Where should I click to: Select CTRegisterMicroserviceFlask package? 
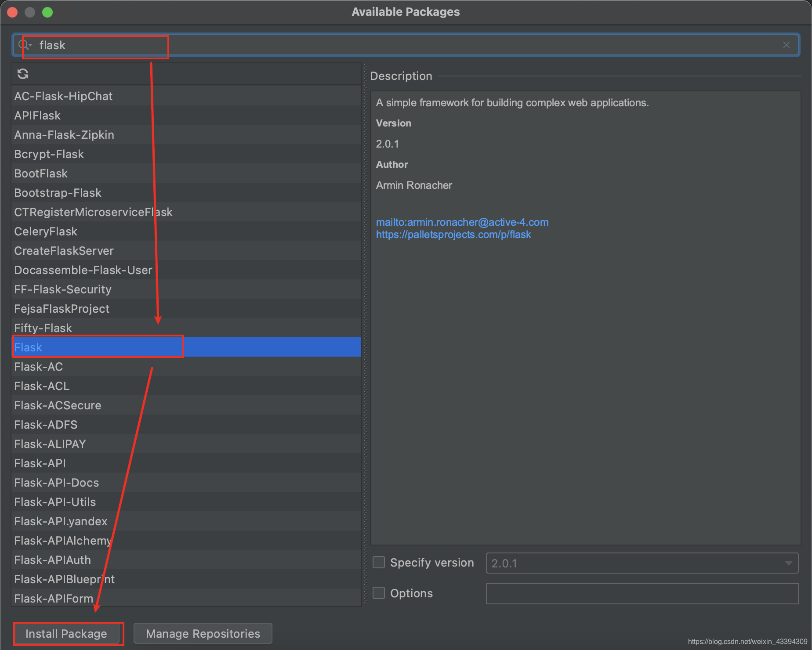pyautogui.click(x=186, y=212)
